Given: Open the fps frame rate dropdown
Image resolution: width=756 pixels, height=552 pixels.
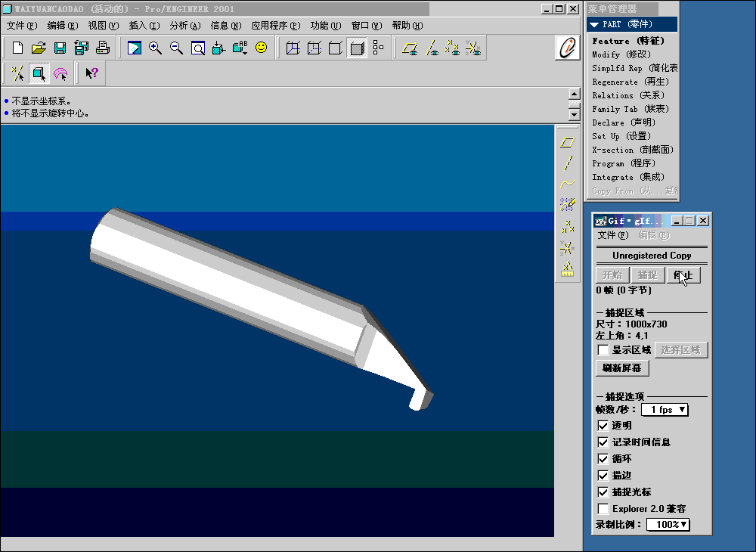Looking at the screenshot, I should 665,410.
